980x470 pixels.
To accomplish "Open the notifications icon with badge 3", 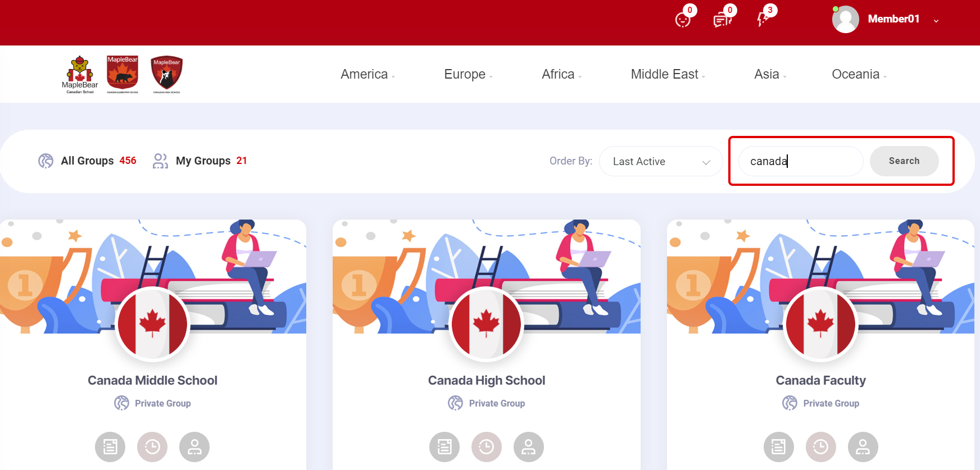I will click(x=762, y=20).
